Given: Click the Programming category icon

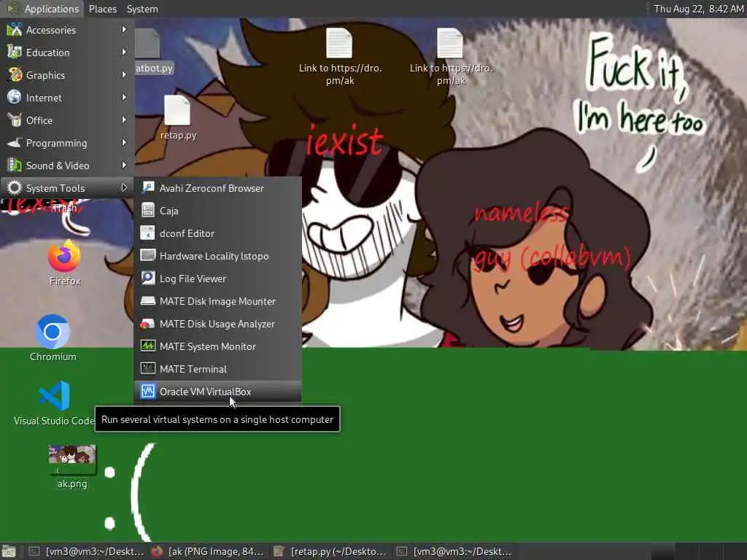Looking at the screenshot, I should [x=15, y=142].
